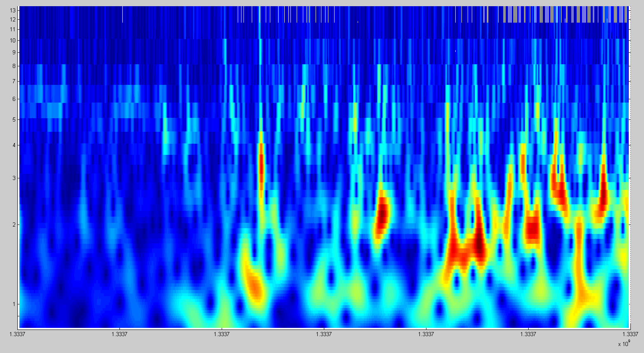Click the y-axis tick label 1
The image size is (644, 353).
[14, 304]
